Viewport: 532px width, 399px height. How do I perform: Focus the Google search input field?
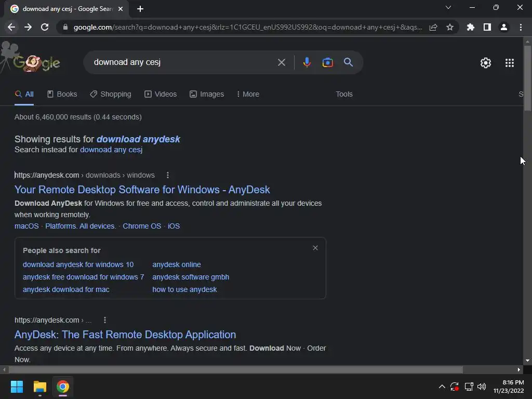coord(183,62)
